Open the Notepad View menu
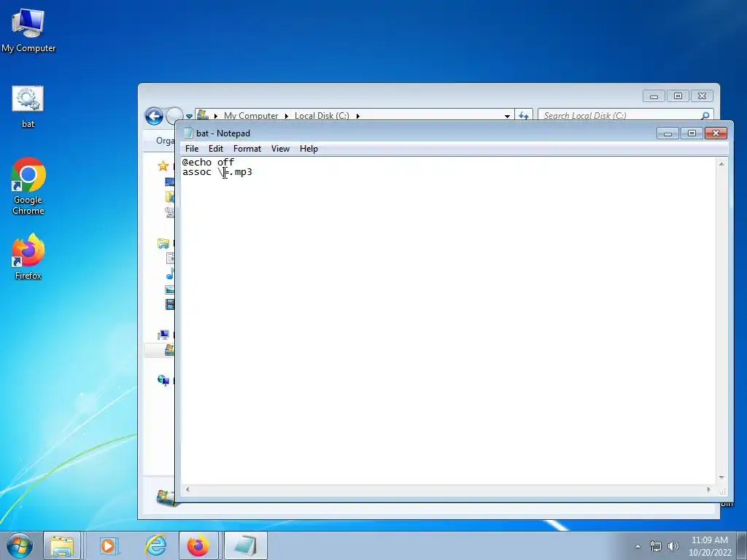The image size is (747, 560). pyautogui.click(x=280, y=149)
